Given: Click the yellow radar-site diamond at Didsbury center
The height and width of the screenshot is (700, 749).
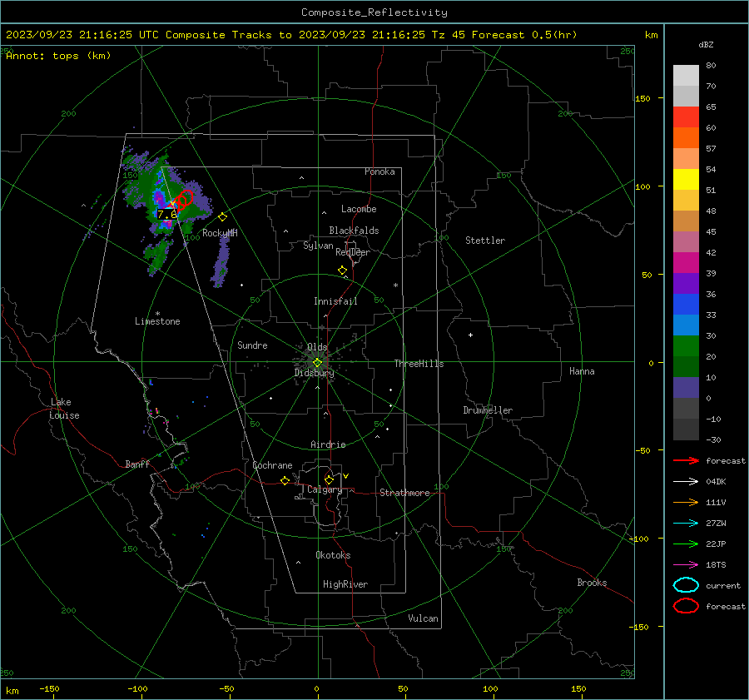Looking at the screenshot, I should click(318, 363).
